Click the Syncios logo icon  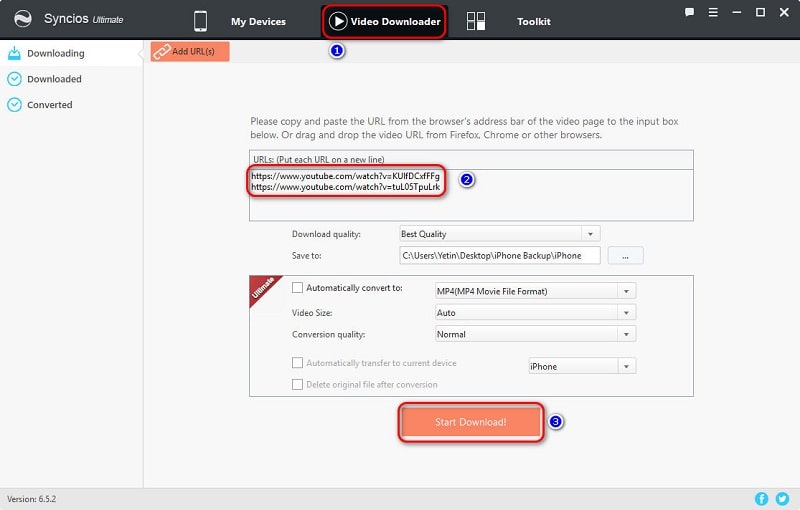point(22,19)
